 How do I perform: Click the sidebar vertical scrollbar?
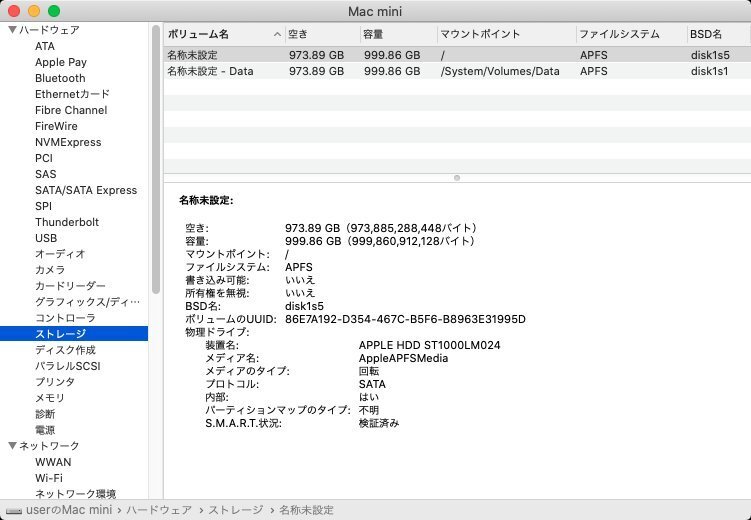156,159
